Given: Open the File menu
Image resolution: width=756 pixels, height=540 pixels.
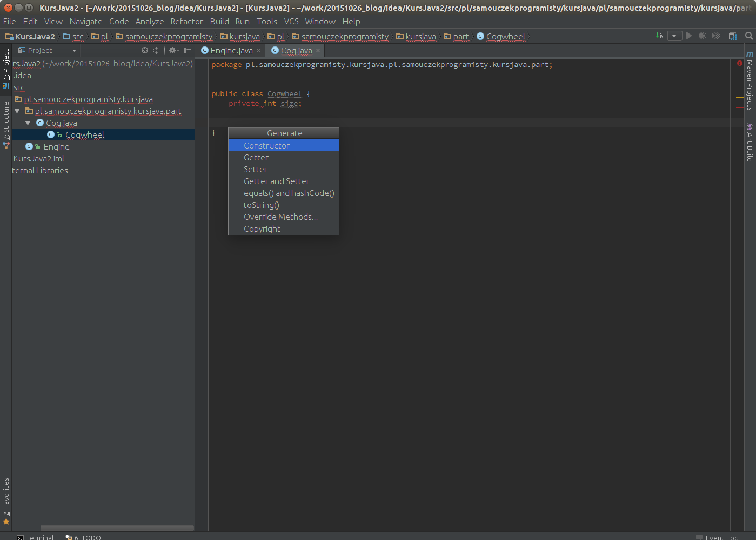Looking at the screenshot, I should point(9,21).
